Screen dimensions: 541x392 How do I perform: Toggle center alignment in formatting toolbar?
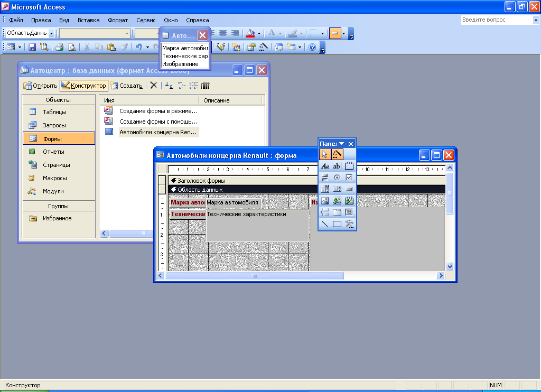pos(223,33)
